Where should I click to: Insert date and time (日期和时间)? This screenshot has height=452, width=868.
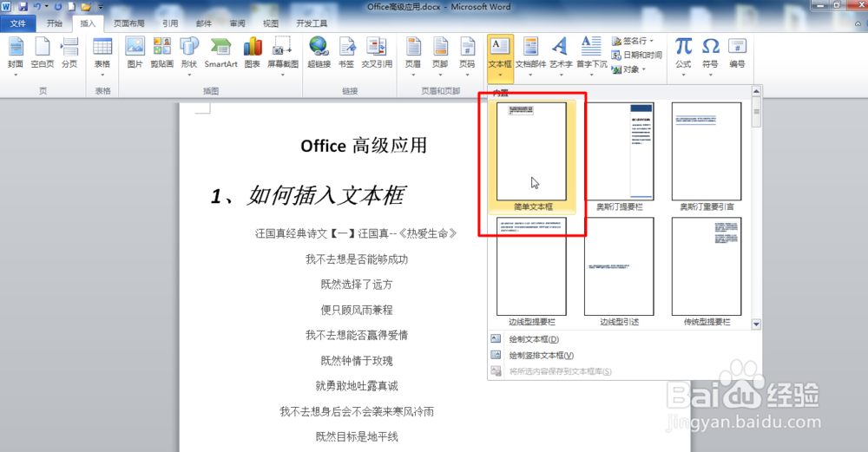[636, 55]
